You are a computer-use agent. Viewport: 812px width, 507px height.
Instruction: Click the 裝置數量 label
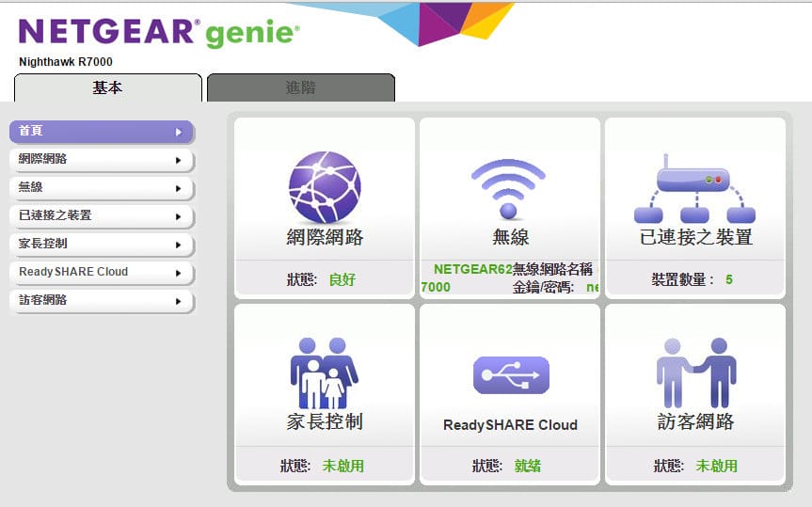coord(682,279)
